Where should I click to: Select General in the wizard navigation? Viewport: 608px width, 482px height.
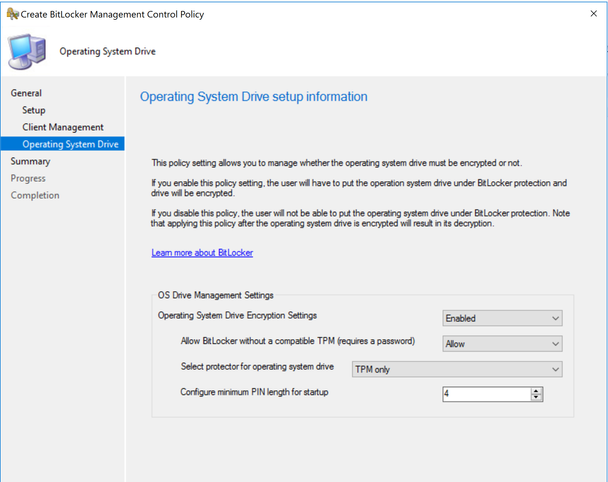(26, 93)
